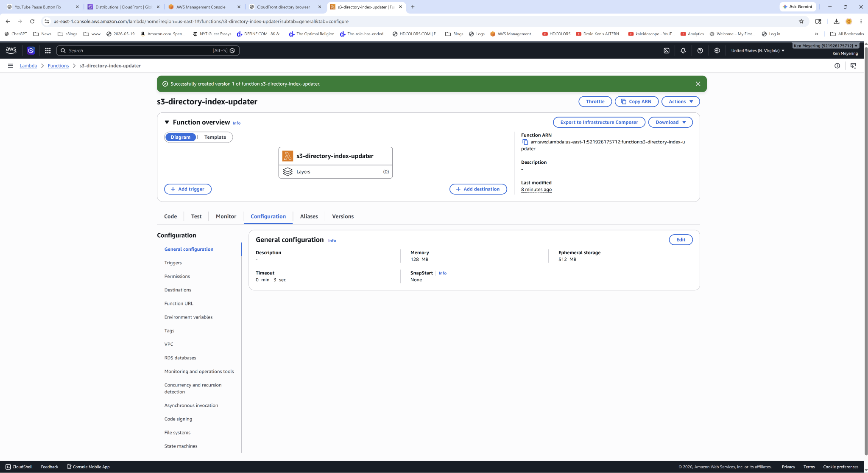Open Chrome downloads icon
The image size is (868, 473).
point(836,21)
